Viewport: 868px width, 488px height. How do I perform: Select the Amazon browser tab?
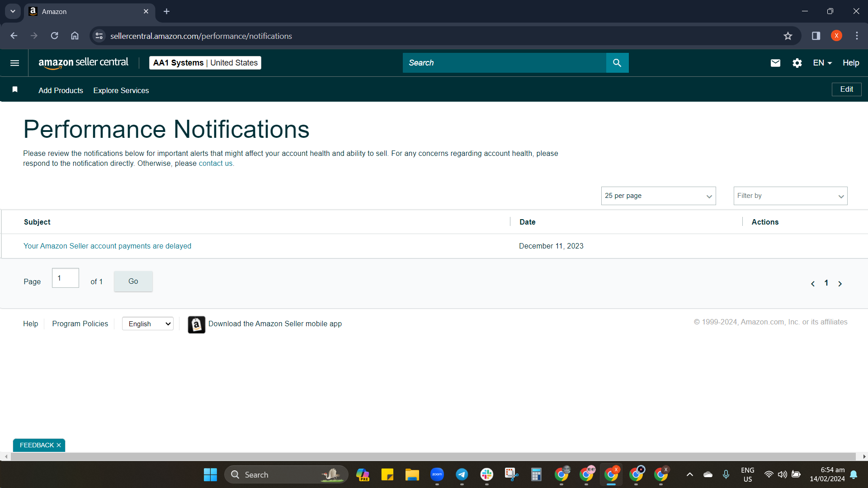[90, 11]
